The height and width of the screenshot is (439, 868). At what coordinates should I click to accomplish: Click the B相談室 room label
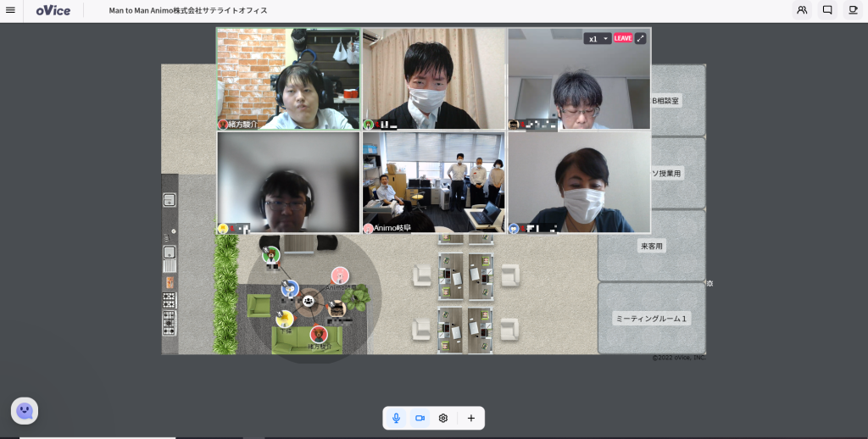coord(666,101)
